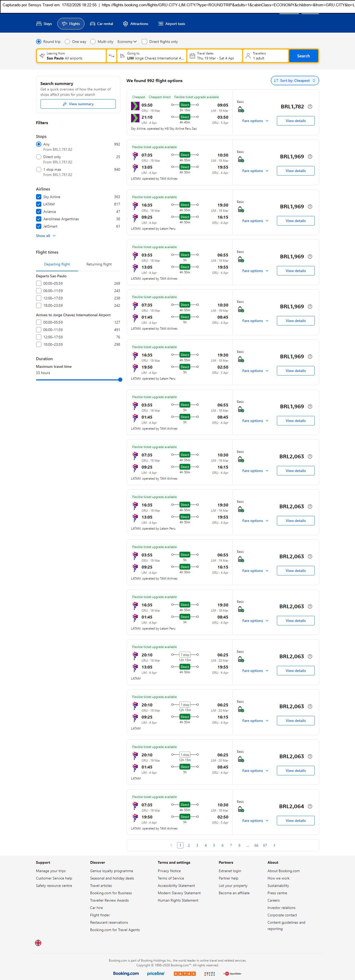Uncheck the Avianca airline filter
355x980 pixels.
pyautogui.click(x=38, y=212)
